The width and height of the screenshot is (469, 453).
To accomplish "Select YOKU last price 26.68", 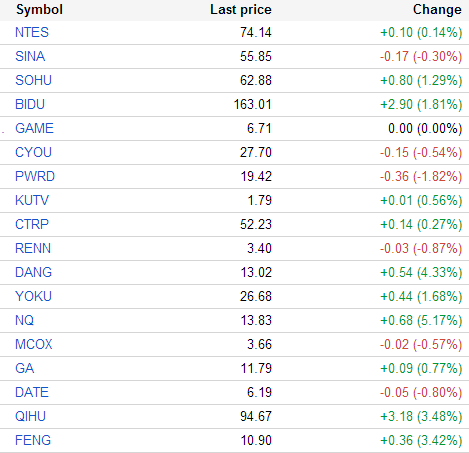I will [256, 296].
